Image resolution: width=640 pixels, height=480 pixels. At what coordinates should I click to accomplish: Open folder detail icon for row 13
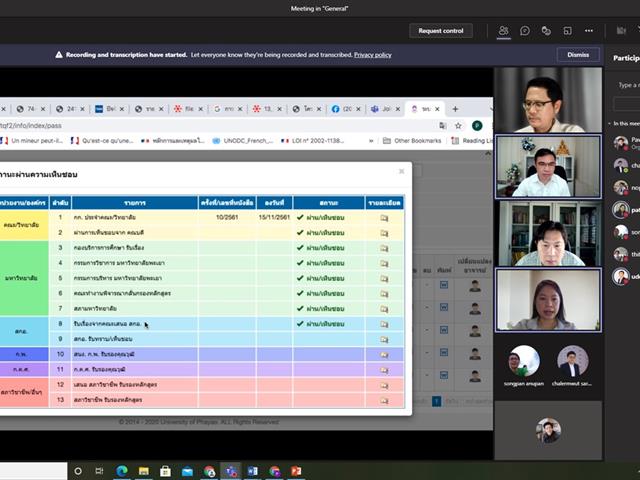(384, 400)
